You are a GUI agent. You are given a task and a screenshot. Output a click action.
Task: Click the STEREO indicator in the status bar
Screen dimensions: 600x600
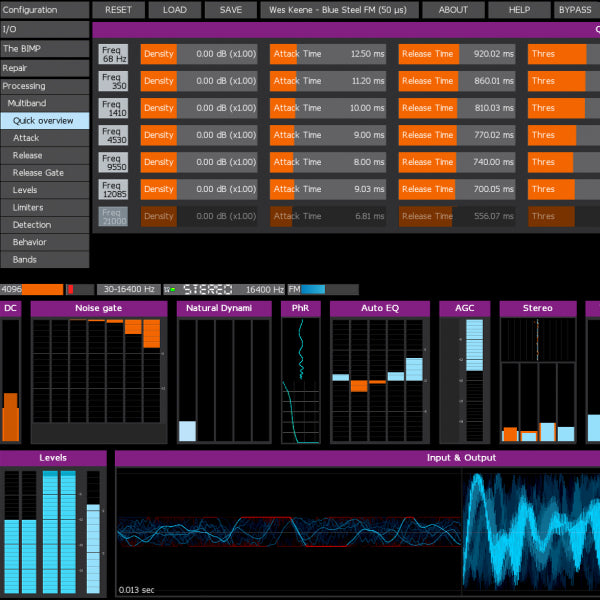[x=207, y=289]
